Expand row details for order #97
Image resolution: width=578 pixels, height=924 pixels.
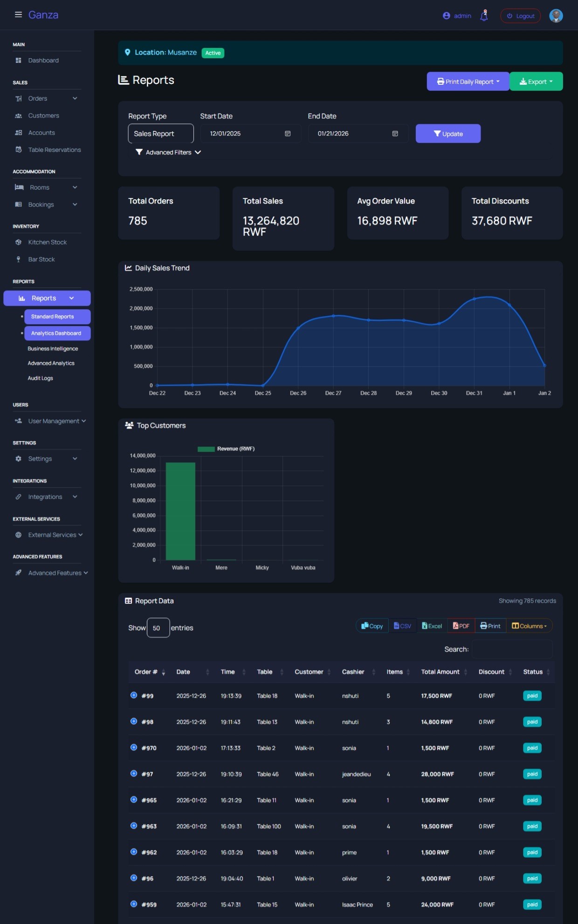coord(133,773)
